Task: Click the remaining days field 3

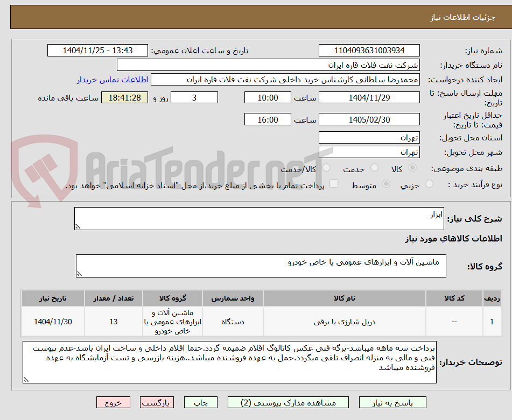Action: point(194,97)
